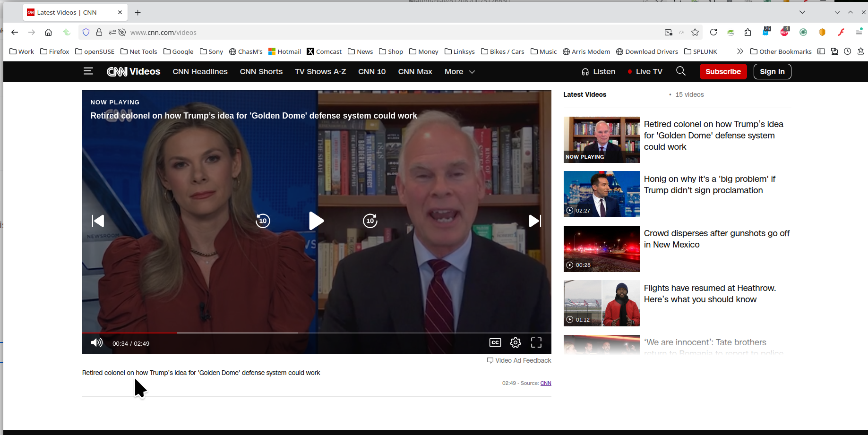The image size is (868, 435).
Task: Open the Hotmail bookmark
Action: pyautogui.click(x=285, y=51)
